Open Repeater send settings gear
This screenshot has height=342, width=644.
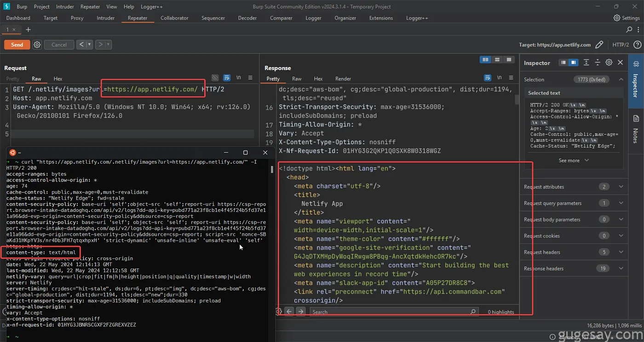37,45
